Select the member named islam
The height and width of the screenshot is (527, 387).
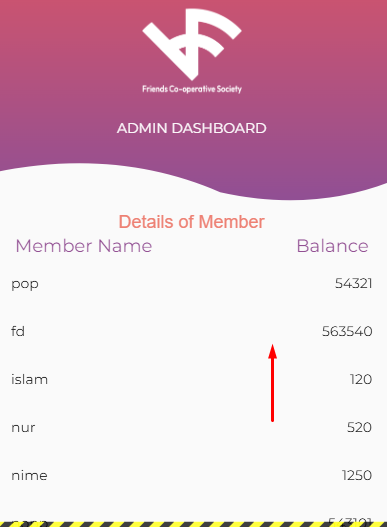(29, 379)
